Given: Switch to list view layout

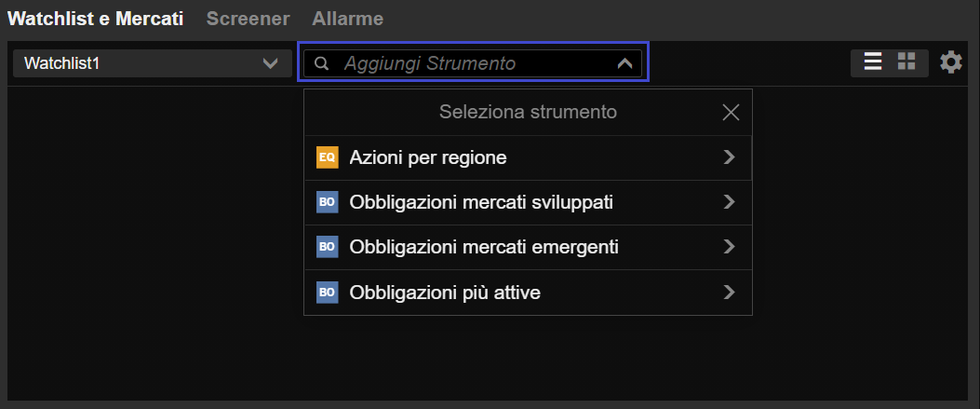Looking at the screenshot, I should tap(872, 61).
